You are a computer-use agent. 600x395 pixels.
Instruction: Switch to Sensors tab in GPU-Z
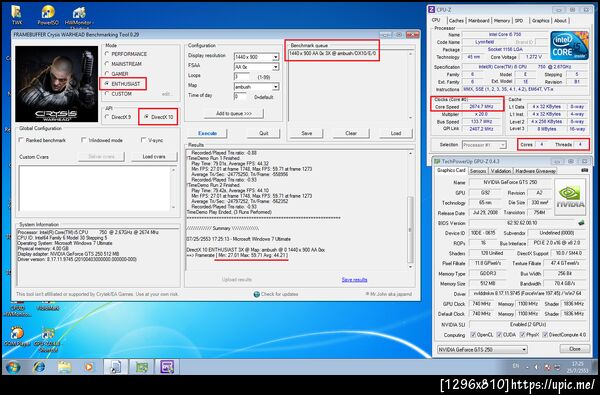pyautogui.click(x=478, y=171)
